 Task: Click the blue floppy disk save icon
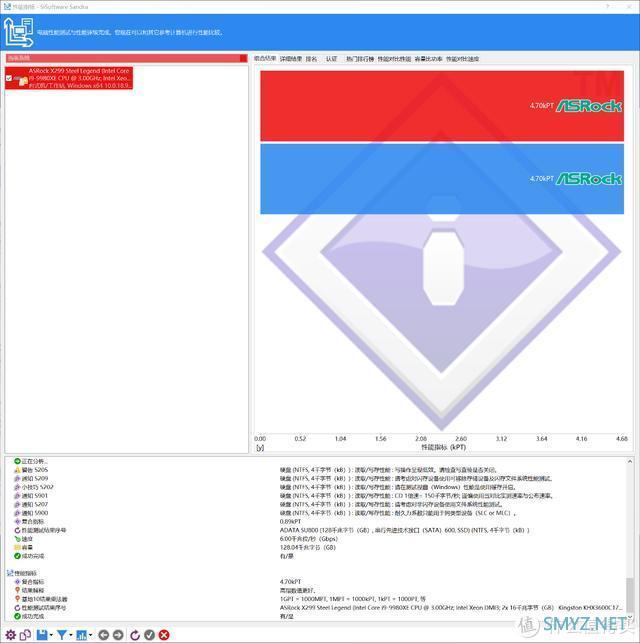click(42, 635)
